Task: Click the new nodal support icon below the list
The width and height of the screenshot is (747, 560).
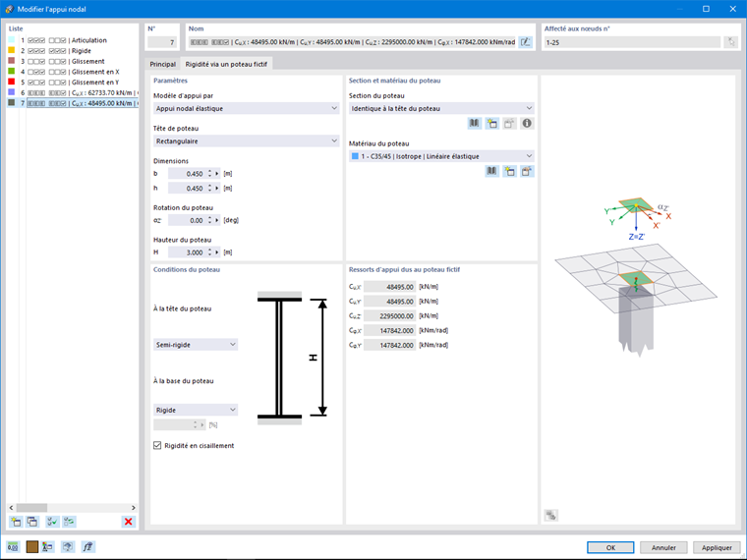Action: pos(16,522)
